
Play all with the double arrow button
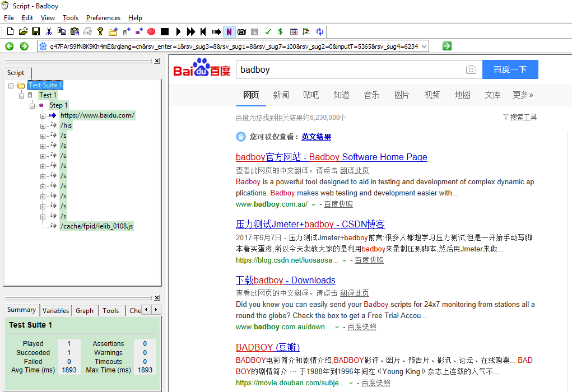[191, 32]
